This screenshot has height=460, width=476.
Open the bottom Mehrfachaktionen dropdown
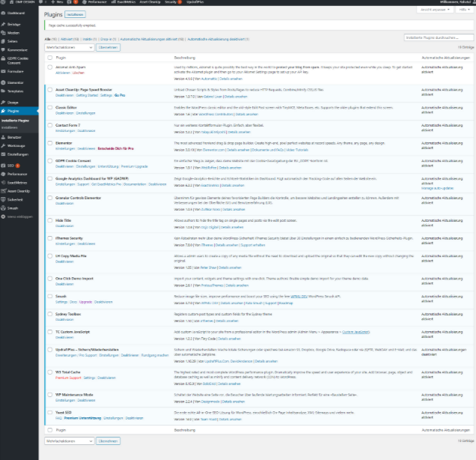click(x=69, y=441)
